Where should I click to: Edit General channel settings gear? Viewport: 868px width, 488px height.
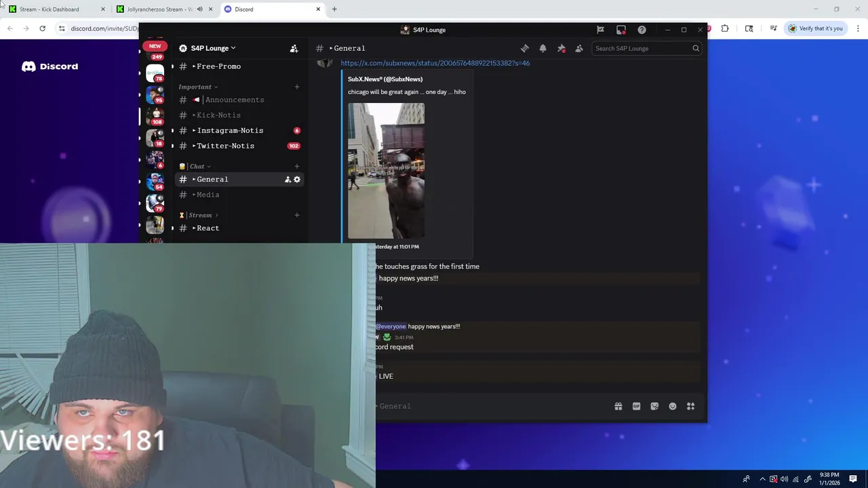(297, 180)
